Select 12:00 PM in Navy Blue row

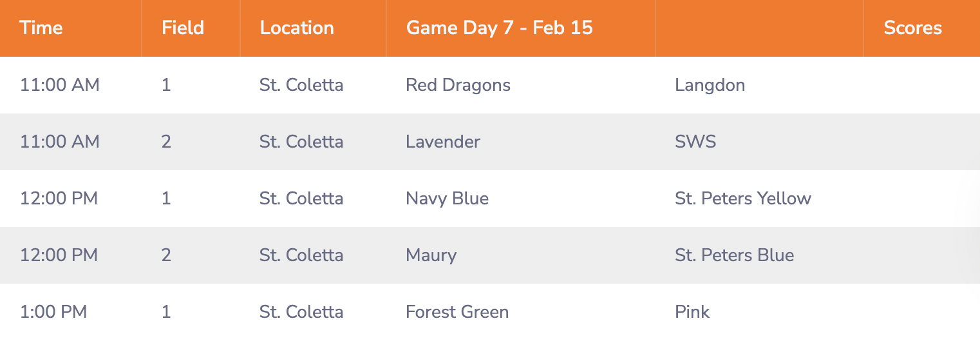coord(59,199)
